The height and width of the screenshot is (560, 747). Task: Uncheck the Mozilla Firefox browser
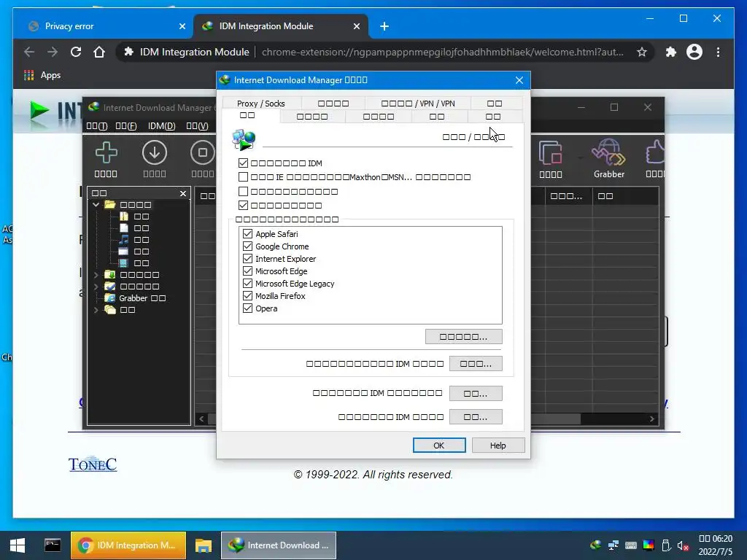(248, 296)
